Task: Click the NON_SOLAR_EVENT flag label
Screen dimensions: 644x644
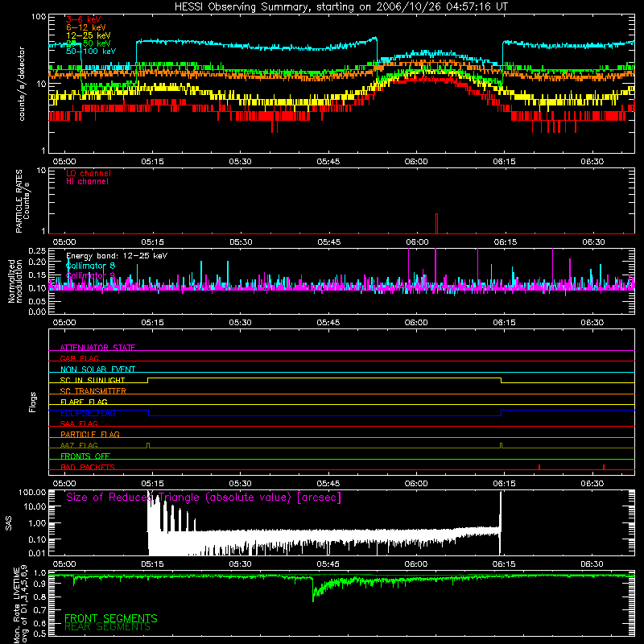Action: tap(97, 369)
